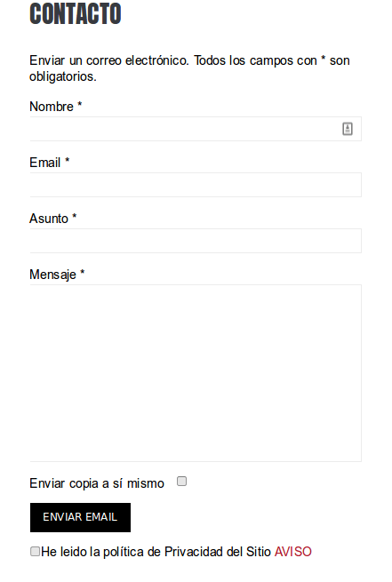392x582 pixels.
Task: Select the Asunto input field
Action: (196, 241)
